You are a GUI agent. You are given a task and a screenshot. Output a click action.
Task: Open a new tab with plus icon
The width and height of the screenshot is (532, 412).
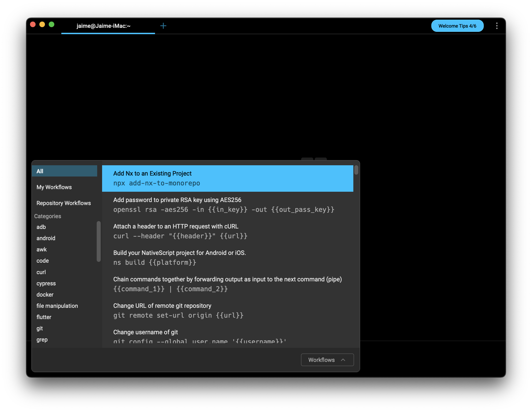point(163,26)
